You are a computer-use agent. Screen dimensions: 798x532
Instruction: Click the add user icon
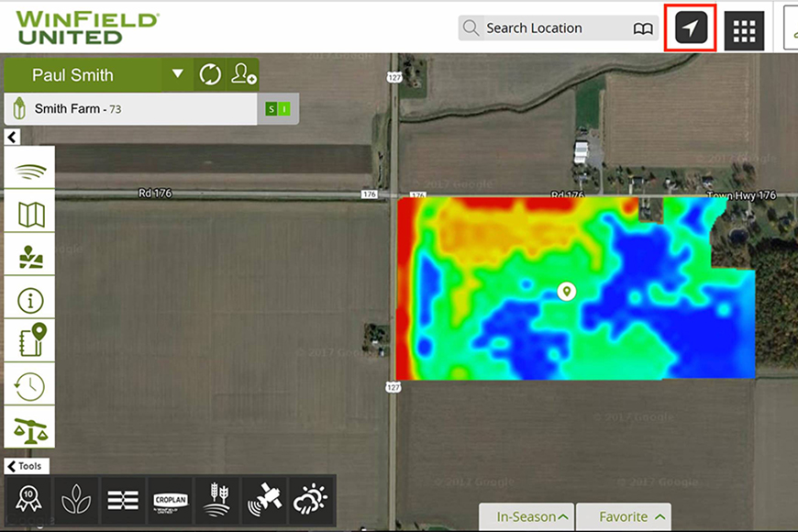pyautogui.click(x=243, y=75)
